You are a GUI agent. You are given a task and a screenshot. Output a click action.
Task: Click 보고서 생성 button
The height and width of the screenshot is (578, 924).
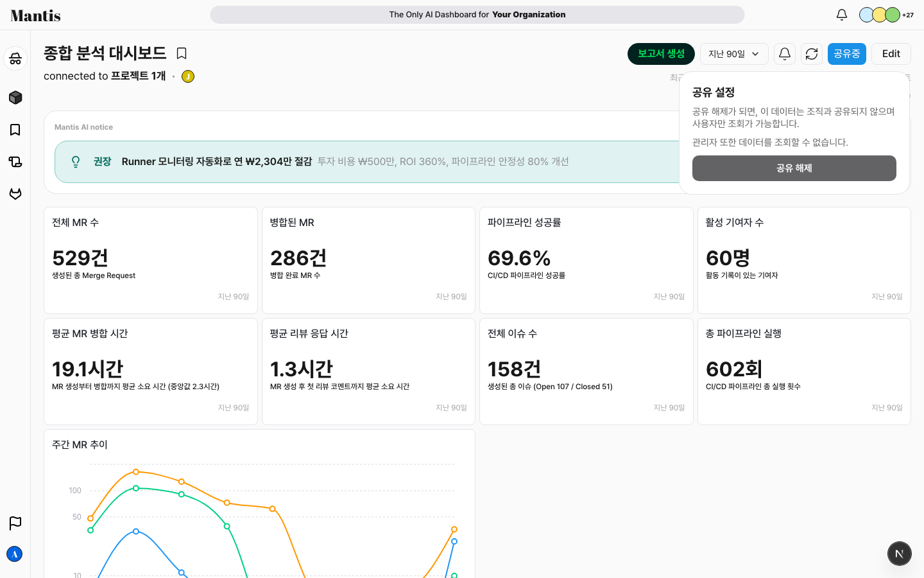(661, 54)
